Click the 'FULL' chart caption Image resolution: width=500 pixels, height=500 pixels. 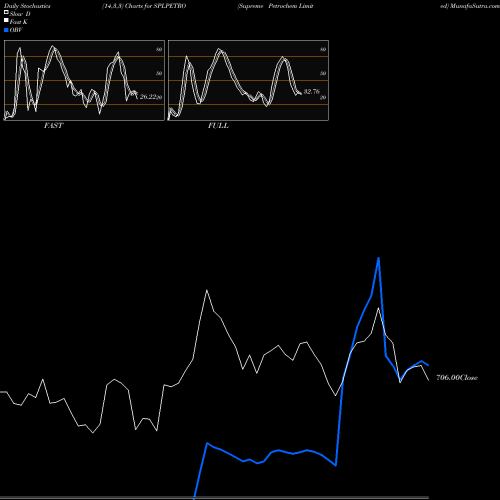click(218, 126)
